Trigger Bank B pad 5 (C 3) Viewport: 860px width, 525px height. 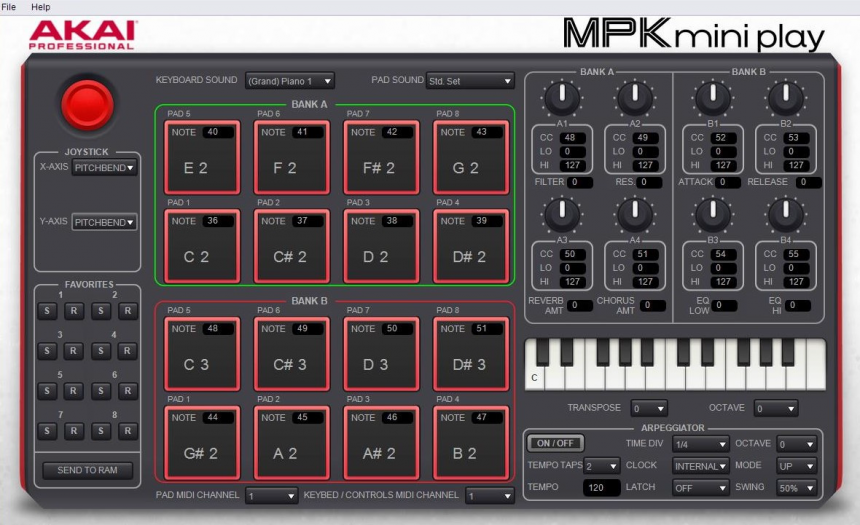tap(202, 354)
